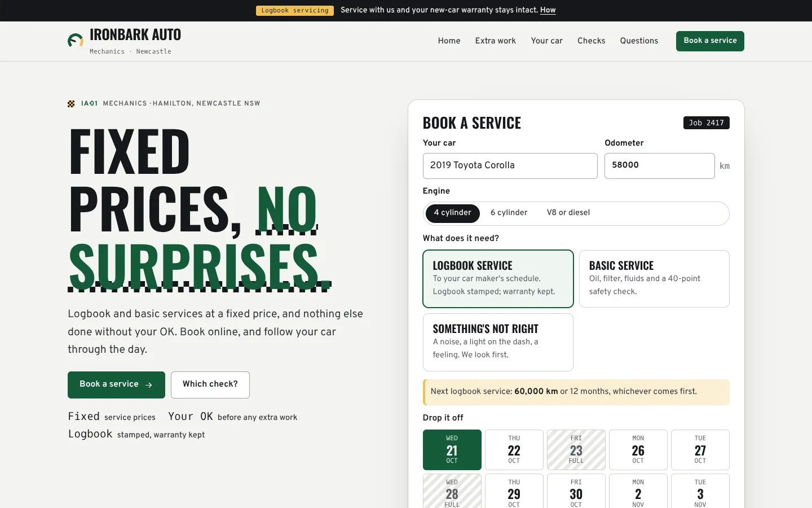Click the Mechanics Hamilton, Newcastle NSW text
Viewport: 812px width, 508px height.
click(x=182, y=104)
